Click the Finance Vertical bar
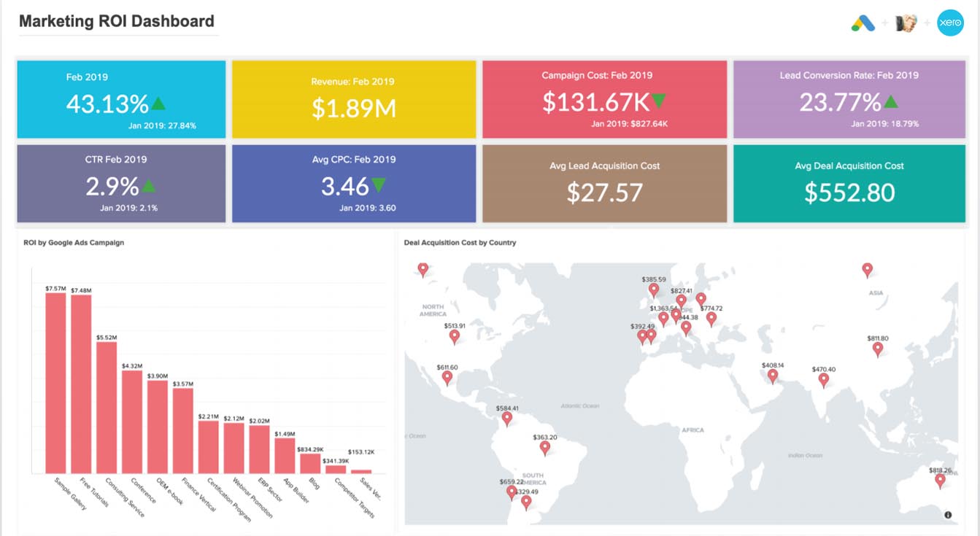 click(x=183, y=430)
